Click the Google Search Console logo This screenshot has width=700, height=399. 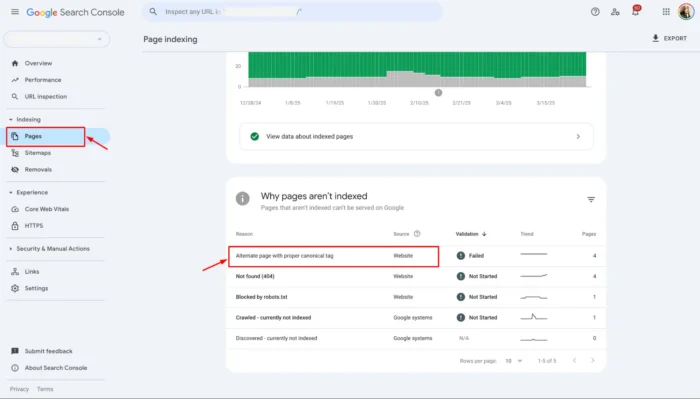pos(75,12)
